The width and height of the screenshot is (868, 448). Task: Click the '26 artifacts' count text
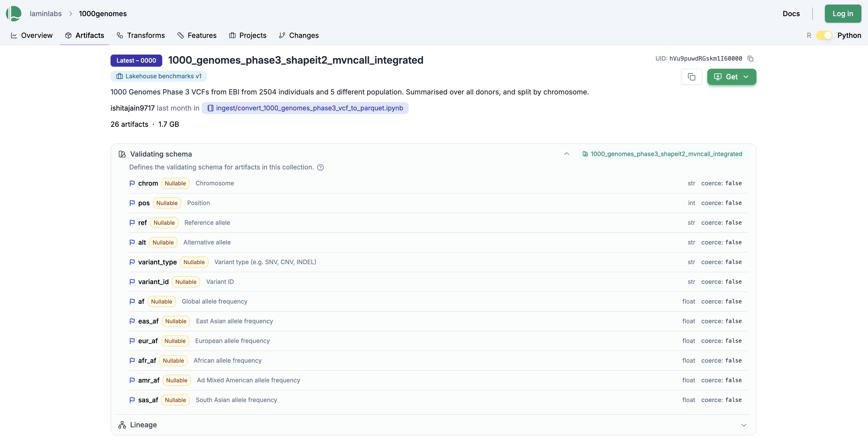129,124
